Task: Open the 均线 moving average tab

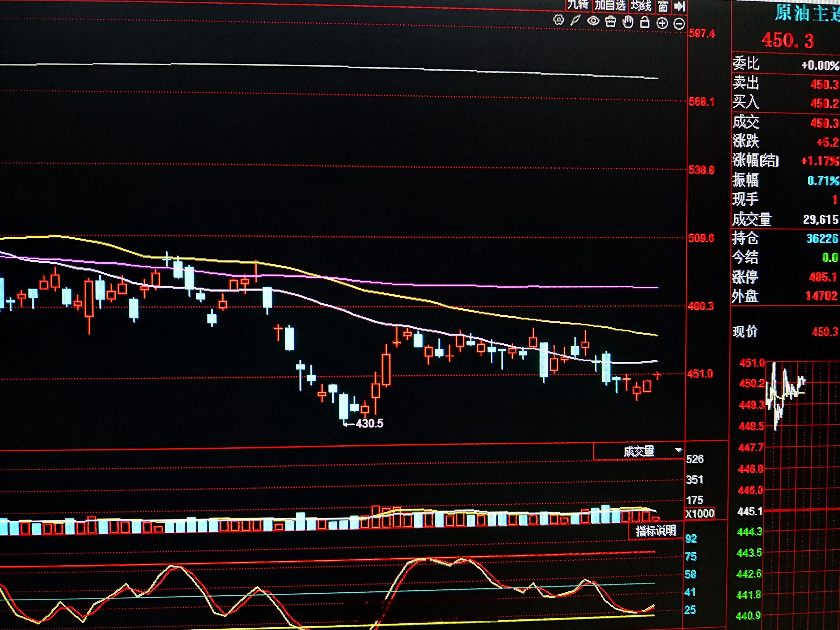Action: 641,6
